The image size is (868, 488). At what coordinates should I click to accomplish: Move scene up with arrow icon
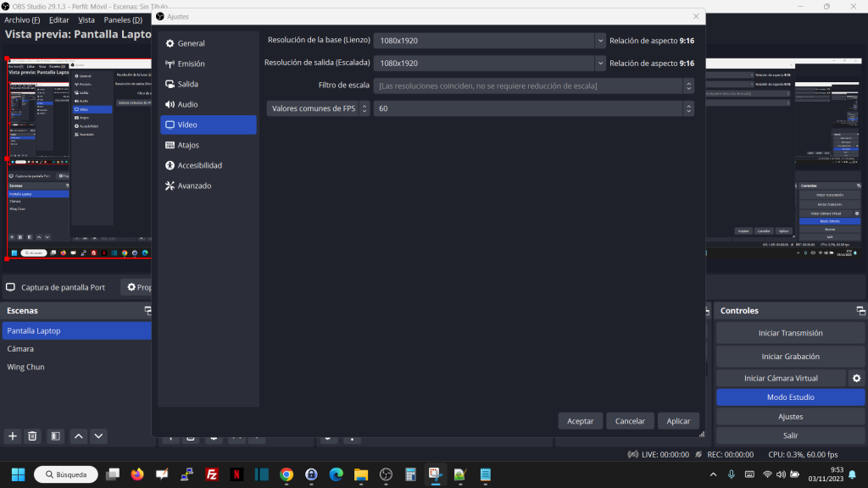79,436
